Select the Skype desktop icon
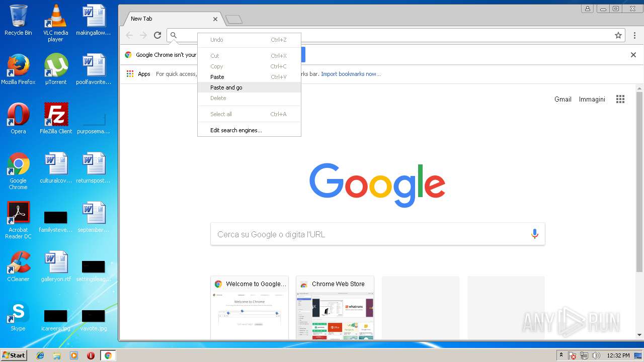The height and width of the screenshot is (362, 644). coord(18,316)
